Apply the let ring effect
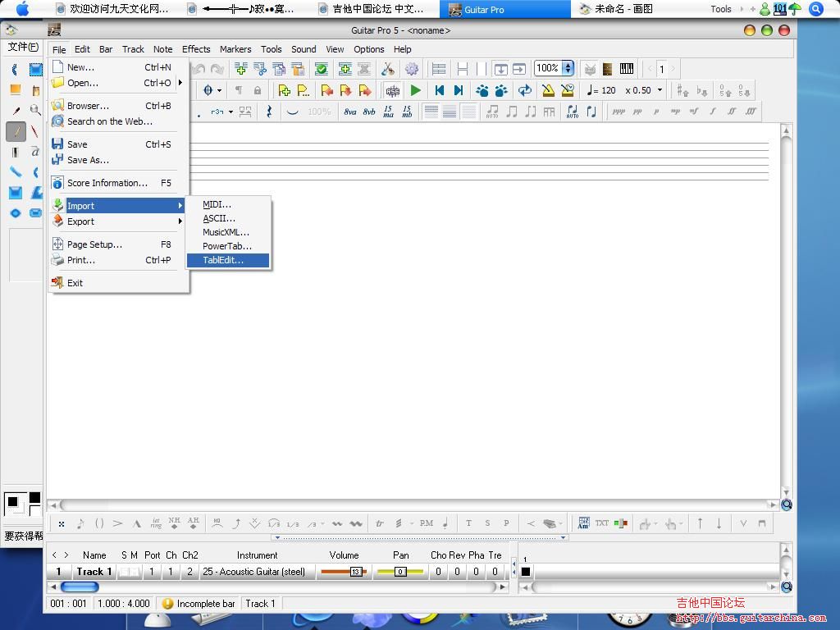 [x=156, y=523]
